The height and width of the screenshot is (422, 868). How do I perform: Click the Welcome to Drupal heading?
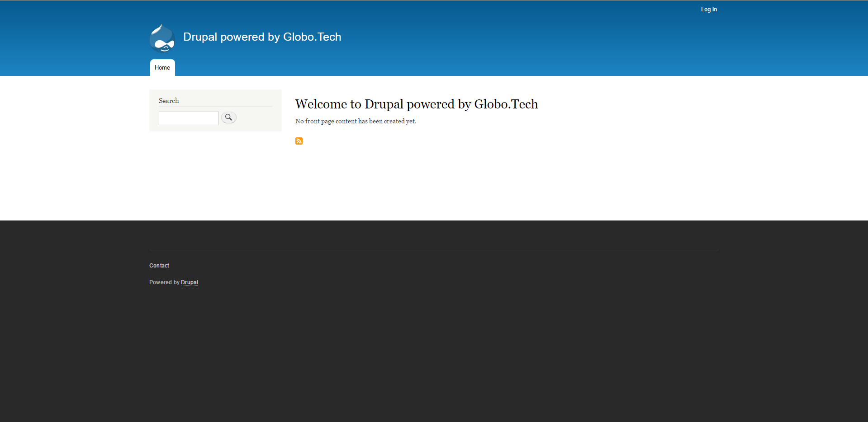[x=417, y=104]
